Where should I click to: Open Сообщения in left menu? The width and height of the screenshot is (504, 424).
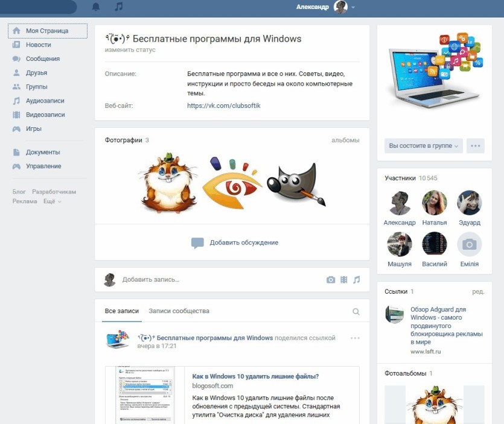(x=43, y=59)
